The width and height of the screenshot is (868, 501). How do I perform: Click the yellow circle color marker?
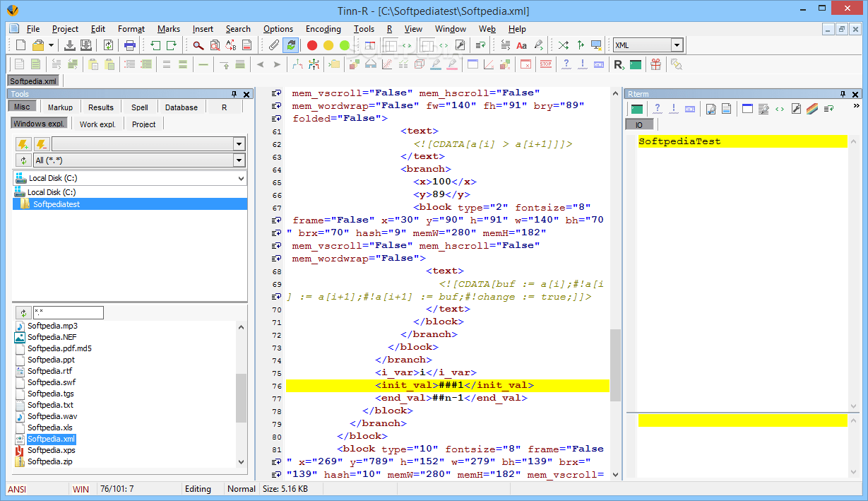pyautogui.click(x=328, y=45)
